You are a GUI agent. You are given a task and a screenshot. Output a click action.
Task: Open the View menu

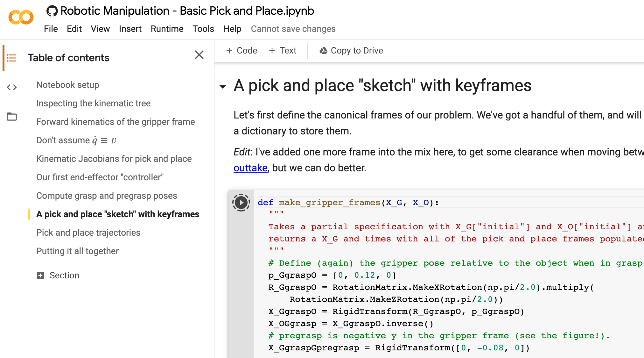pyautogui.click(x=100, y=29)
